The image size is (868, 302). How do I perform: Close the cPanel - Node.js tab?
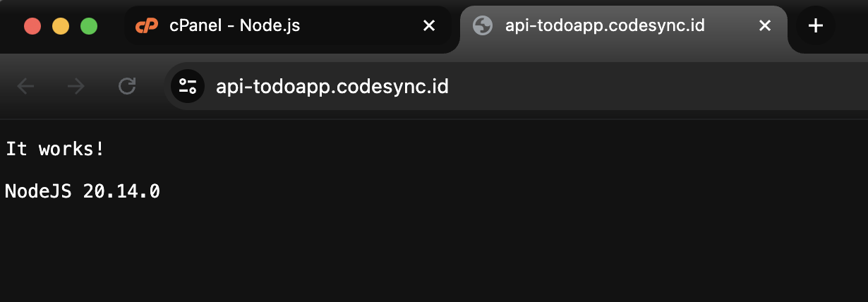(428, 26)
